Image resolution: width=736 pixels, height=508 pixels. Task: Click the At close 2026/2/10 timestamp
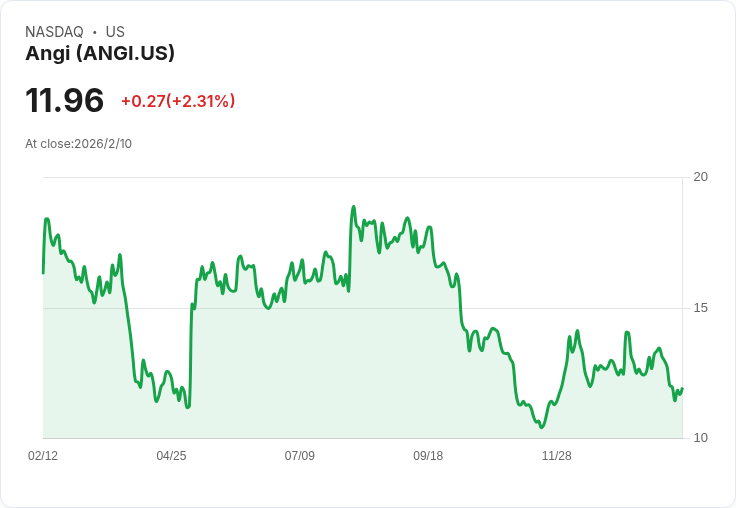[78, 143]
